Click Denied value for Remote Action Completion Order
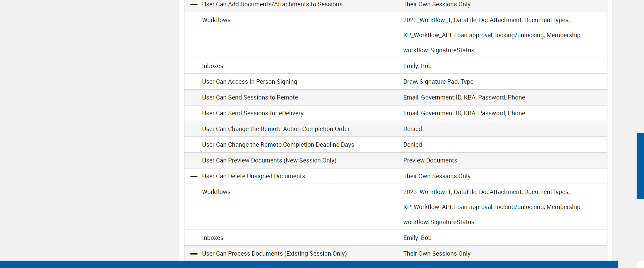The width and height of the screenshot is (644, 268). pyautogui.click(x=413, y=129)
